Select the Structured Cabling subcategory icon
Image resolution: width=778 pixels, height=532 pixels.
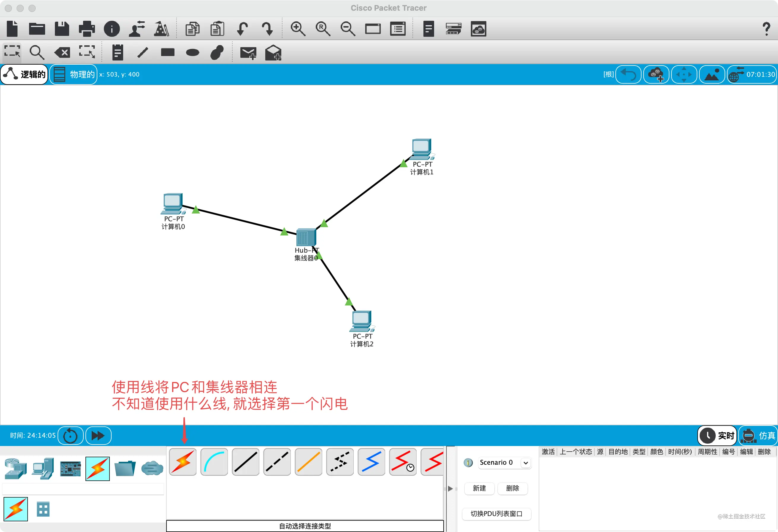click(x=43, y=509)
